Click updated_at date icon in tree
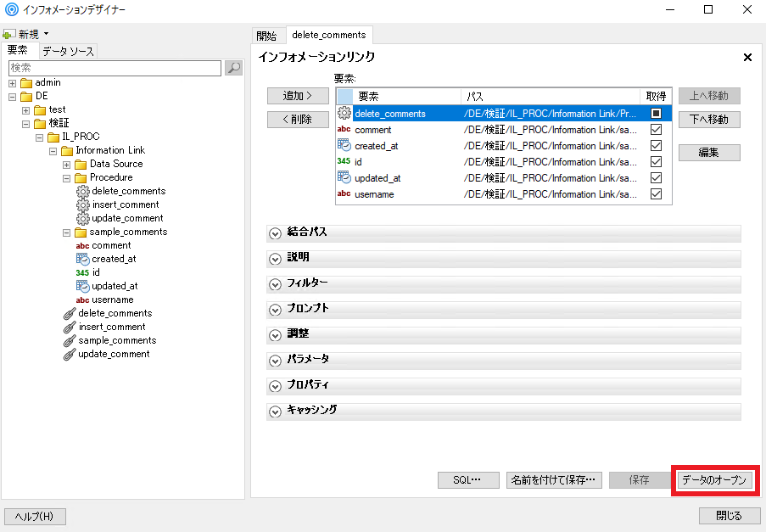Screen dimensions: 766x532 coord(82,286)
